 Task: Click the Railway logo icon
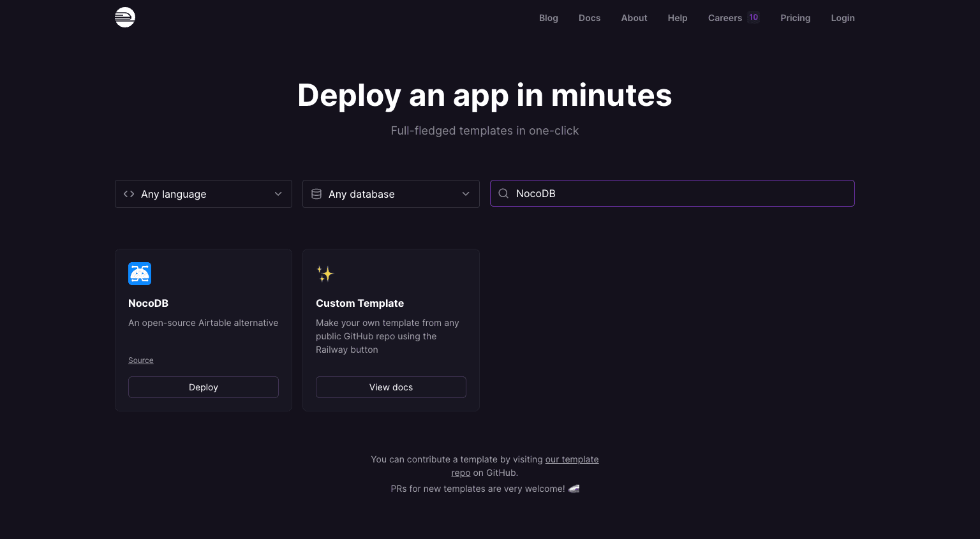[125, 17]
